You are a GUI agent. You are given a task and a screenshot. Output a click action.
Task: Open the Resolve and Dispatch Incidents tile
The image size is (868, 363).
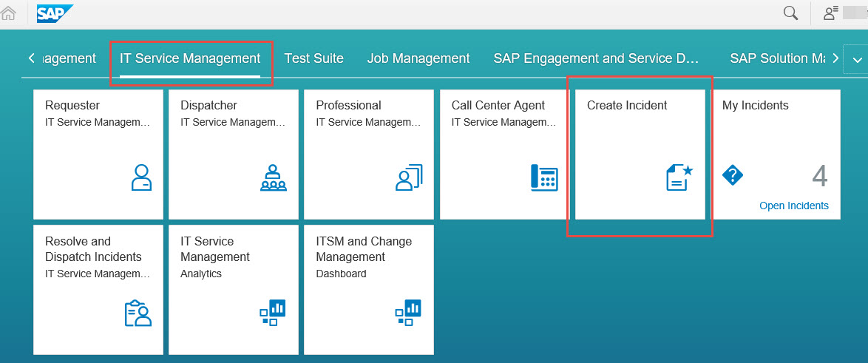click(x=98, y=289)
